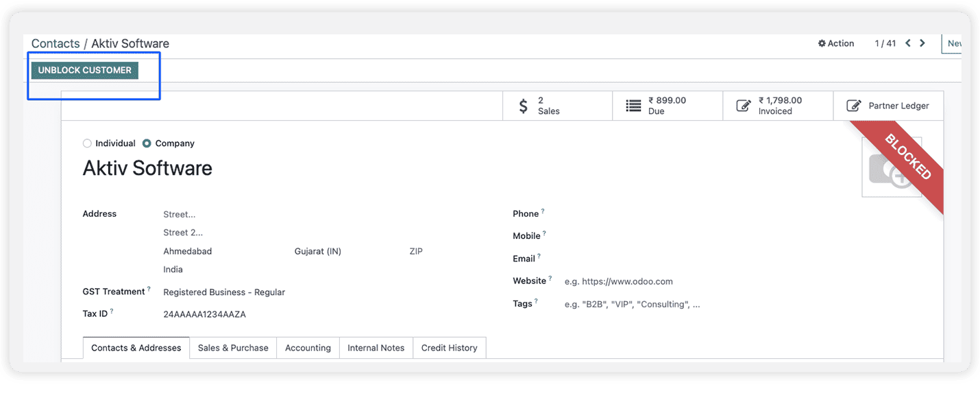The image size is (980, 400).
Task: Click the Partner Ledger pencil icon
Action: coord(854,106)
